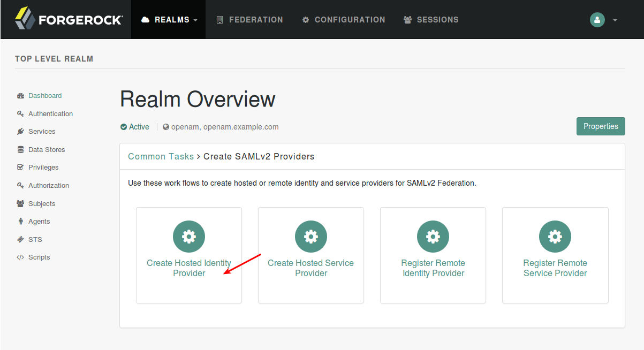
Task: Click the Services plug icon
Action: 20,132
